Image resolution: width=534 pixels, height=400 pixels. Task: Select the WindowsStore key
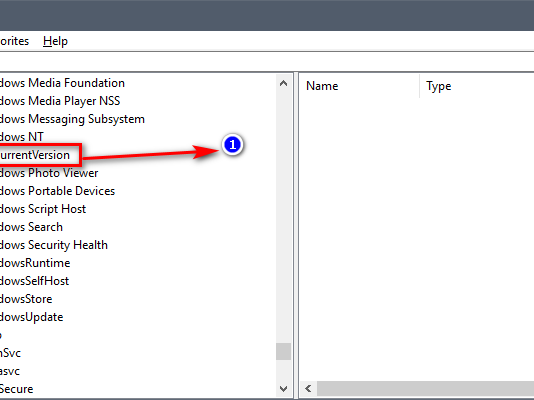[x=26, y=299]
